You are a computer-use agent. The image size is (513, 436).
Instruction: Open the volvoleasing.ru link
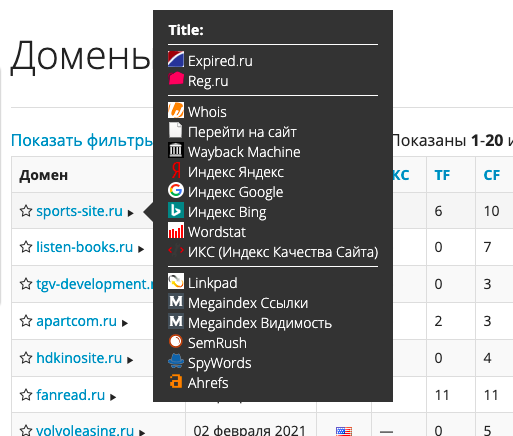85,430
